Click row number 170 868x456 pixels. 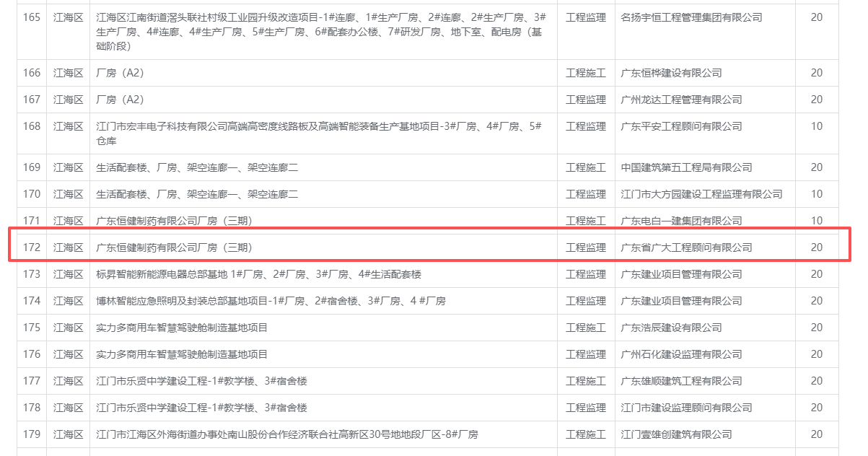[x=32, y=194]
